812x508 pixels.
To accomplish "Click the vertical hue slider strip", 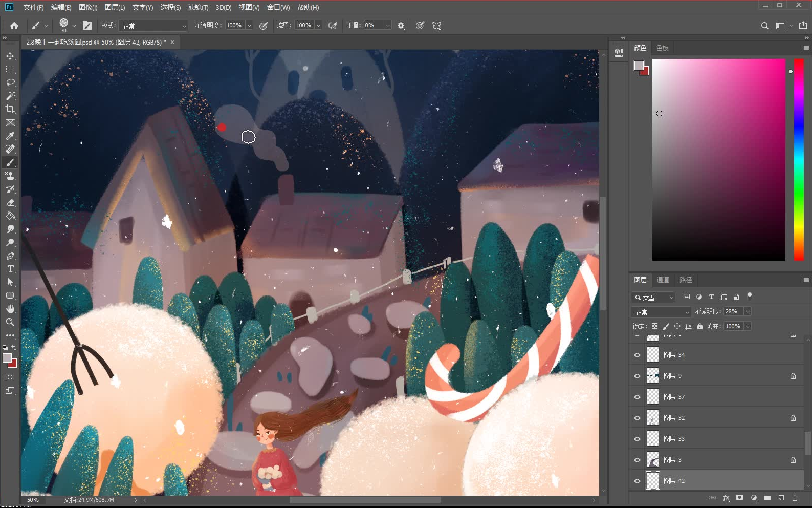I will click(x=799, y=159).
